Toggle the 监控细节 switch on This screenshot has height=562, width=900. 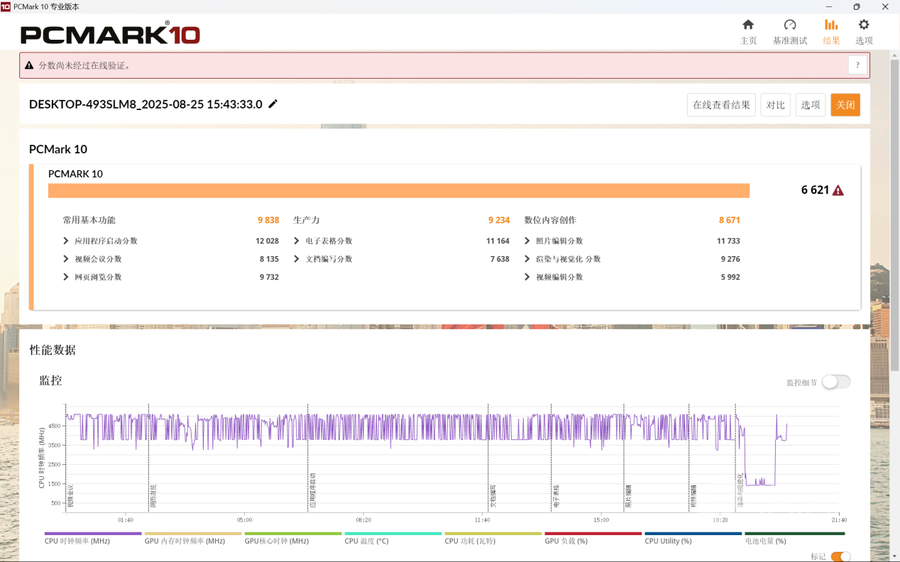[836, 382]
